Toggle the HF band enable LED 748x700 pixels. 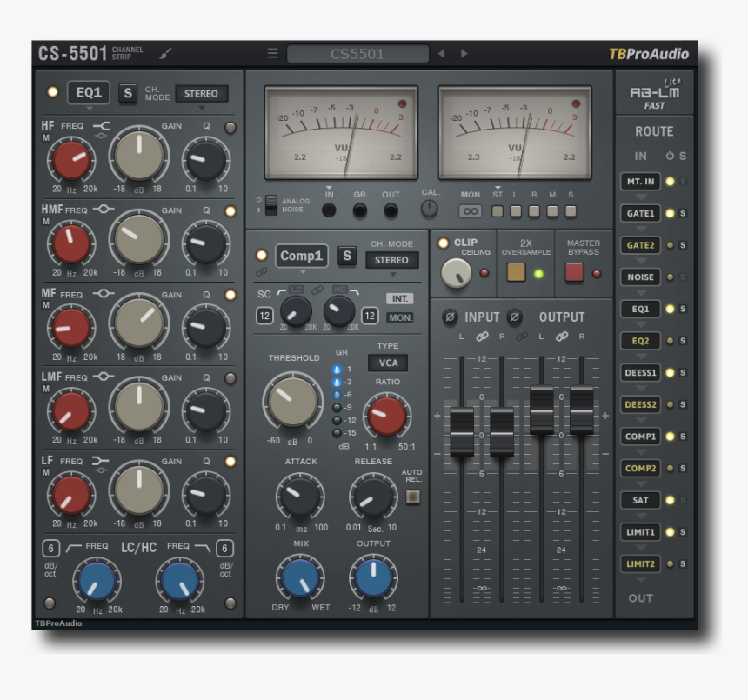point(230,127)
